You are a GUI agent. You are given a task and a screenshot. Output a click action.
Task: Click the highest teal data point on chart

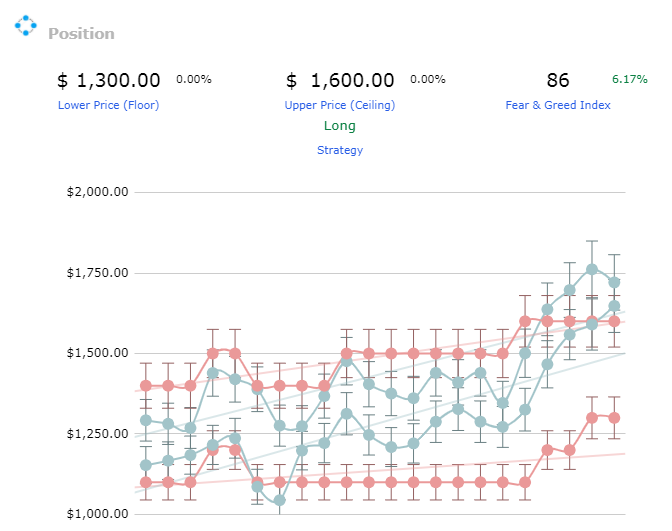592,270
